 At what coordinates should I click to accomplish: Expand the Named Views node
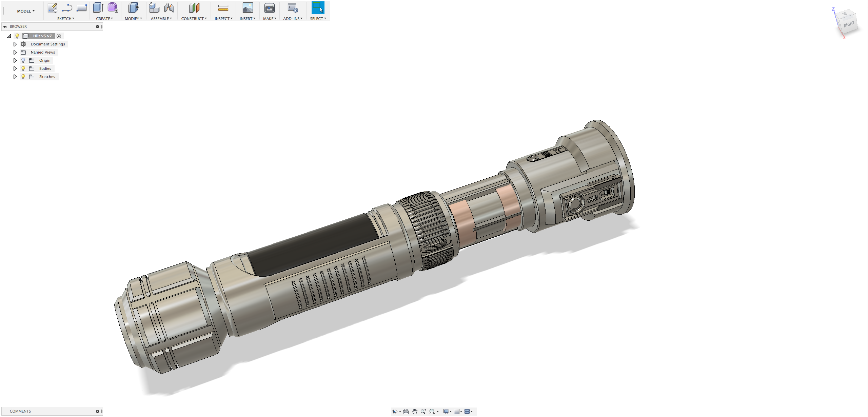(x=15, y=52)
